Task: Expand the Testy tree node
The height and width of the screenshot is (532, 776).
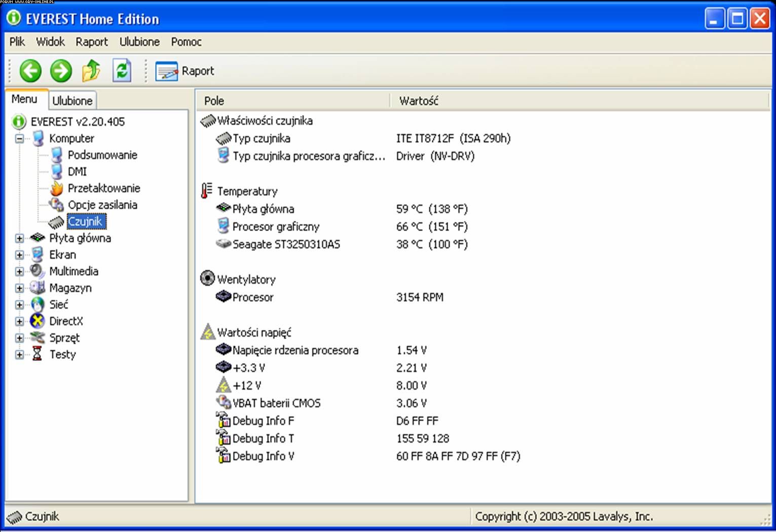Action: point(19,355)
